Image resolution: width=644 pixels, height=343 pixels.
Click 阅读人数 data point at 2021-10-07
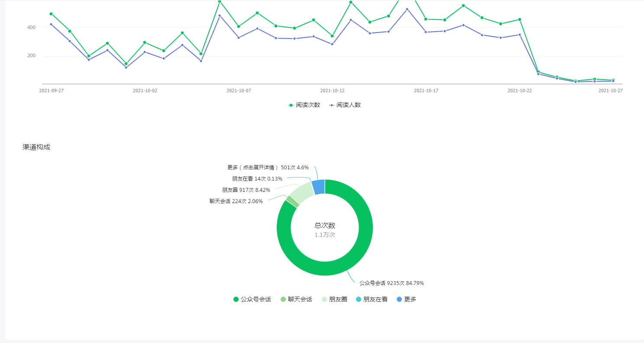pyautogui.click(x=239, y=38)
